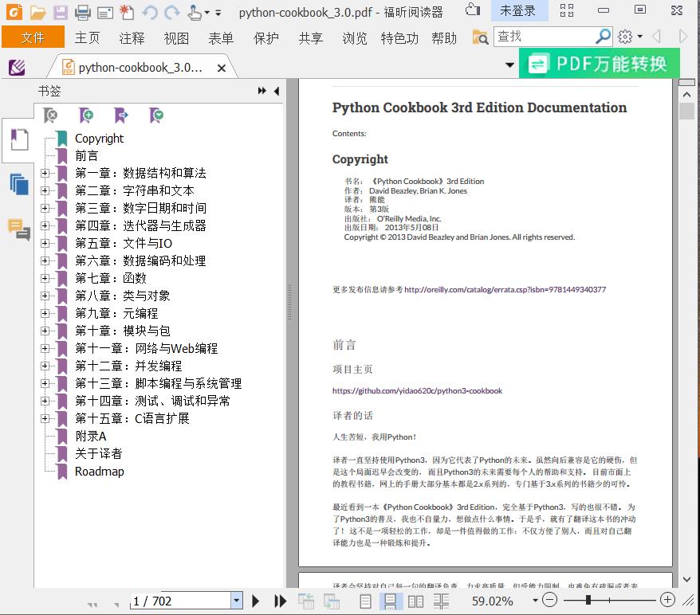Open the search settings gear dropdown

630,37
